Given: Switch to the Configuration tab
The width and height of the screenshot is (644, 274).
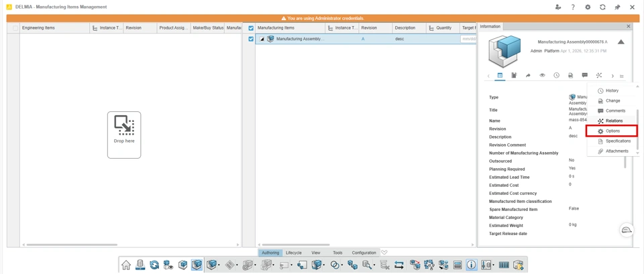Looking at the screenshot, I should [364, 253].
